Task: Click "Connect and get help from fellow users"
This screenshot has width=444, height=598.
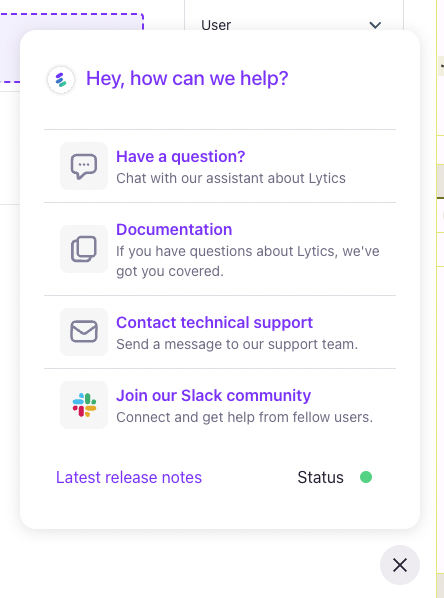Action: click(x=245, y=417)
